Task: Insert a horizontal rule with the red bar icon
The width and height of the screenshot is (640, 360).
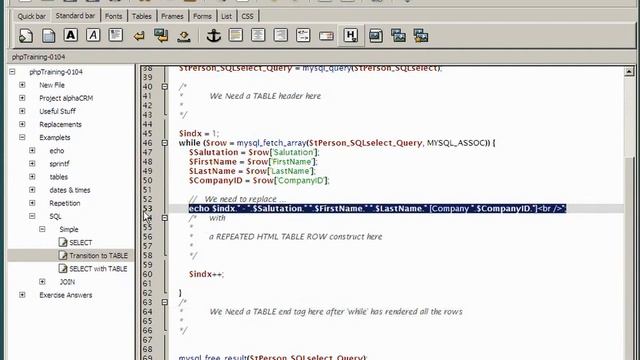Action: click(x=326, y=36)
